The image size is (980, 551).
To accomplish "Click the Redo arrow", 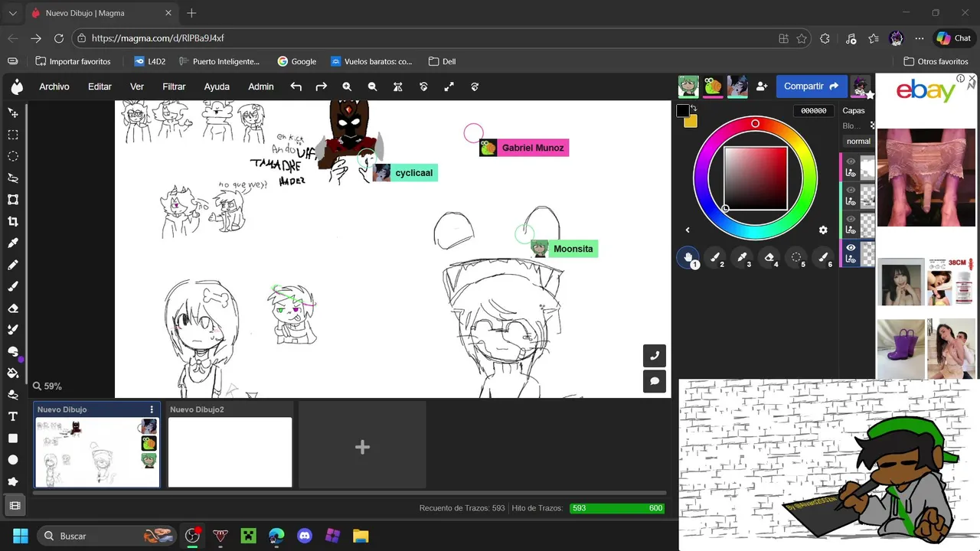I will (322, 86).
